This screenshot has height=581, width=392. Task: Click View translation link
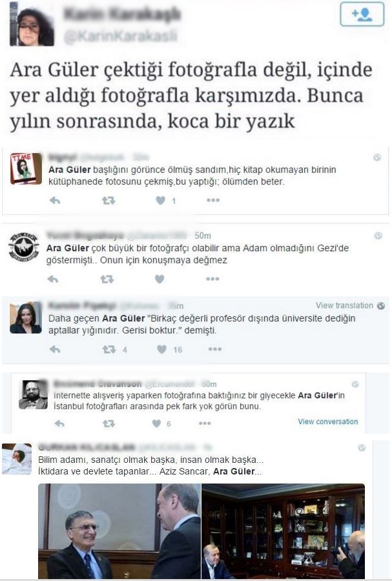click(x=344, y=305)
